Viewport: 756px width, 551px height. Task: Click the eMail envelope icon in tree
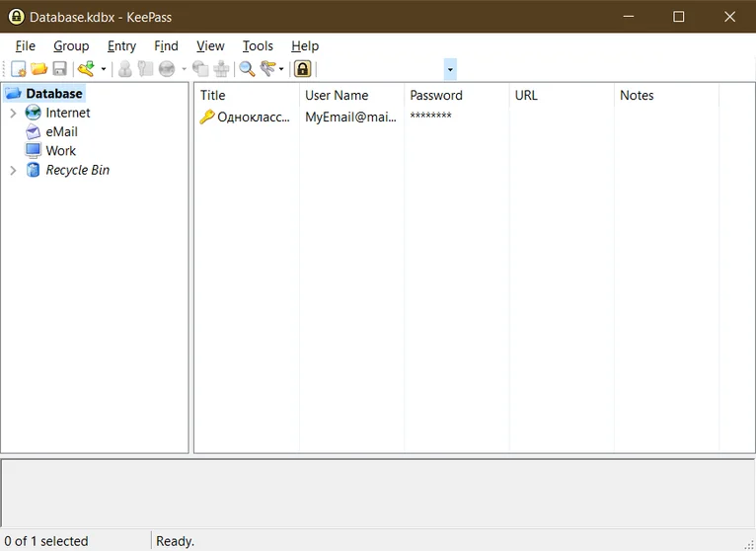tap(34, 131)
